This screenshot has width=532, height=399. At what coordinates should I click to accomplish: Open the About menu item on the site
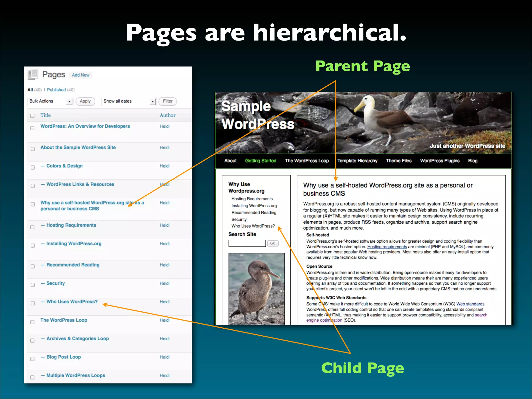(x=230, y=161)
